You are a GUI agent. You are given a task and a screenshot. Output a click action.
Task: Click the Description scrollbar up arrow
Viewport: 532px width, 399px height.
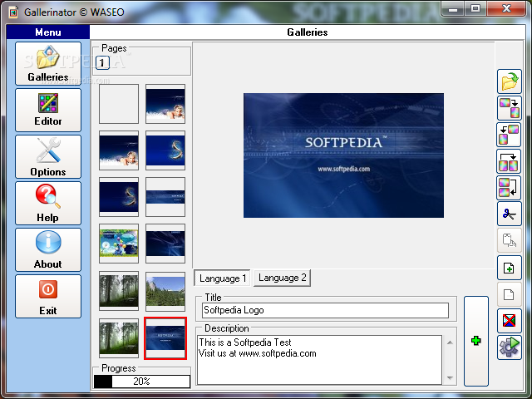click(450, 342)
